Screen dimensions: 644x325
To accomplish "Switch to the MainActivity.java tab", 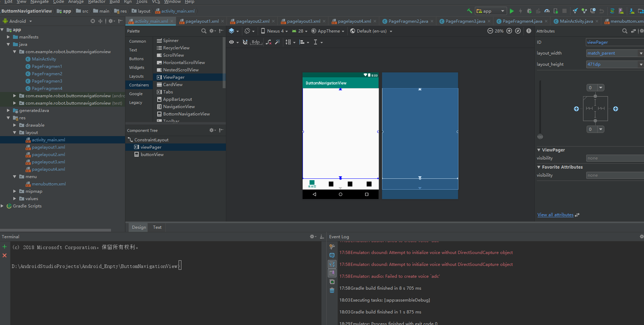I will [x=576, y=21].
